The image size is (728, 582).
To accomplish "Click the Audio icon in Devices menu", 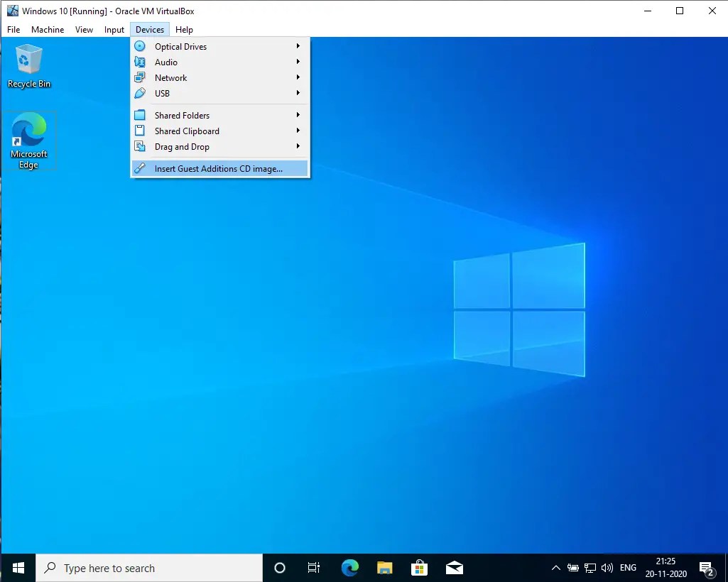I will (140, 62).
